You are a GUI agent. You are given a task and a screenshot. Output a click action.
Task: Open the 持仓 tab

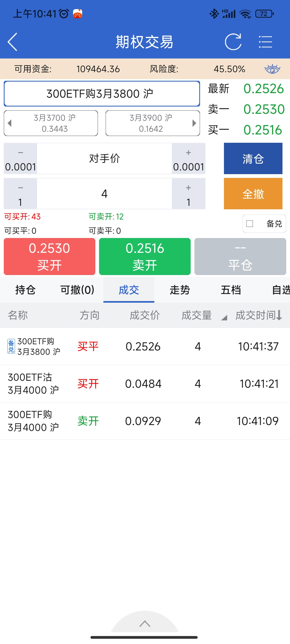coord(26,290)
